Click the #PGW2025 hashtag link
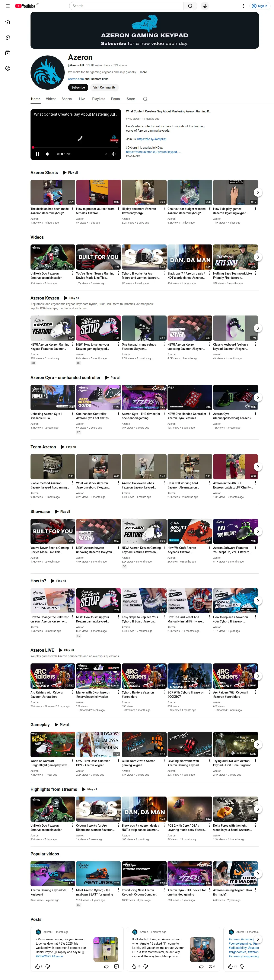274x980 pixels. pos(43,956)
